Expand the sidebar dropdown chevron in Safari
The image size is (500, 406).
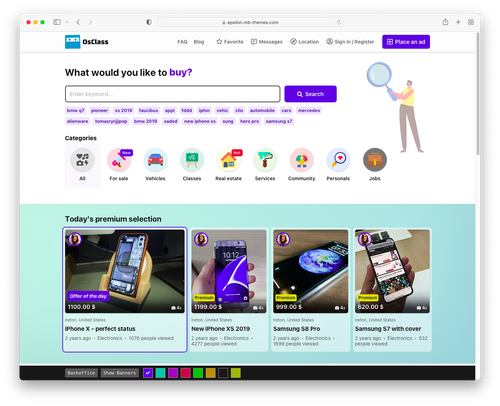67,22
